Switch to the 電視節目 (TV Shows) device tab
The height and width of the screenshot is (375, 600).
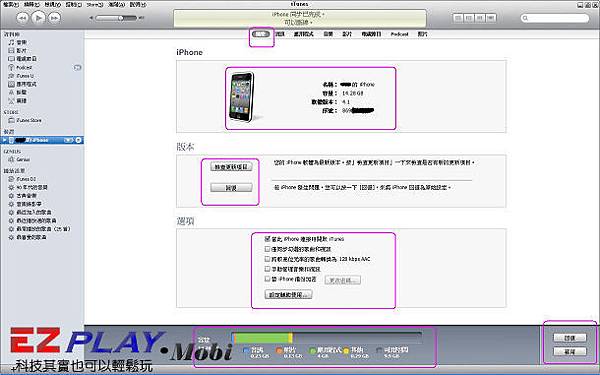point(372,34)
